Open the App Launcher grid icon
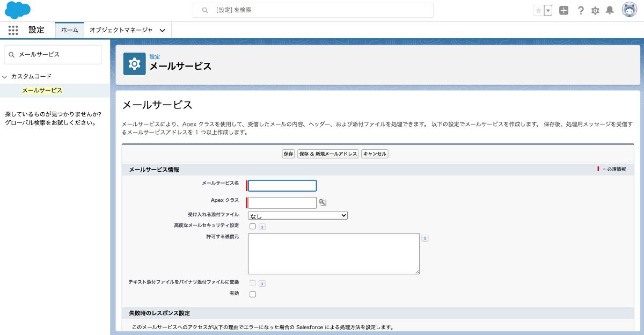 pyautogui.click(x=13, y=30)
